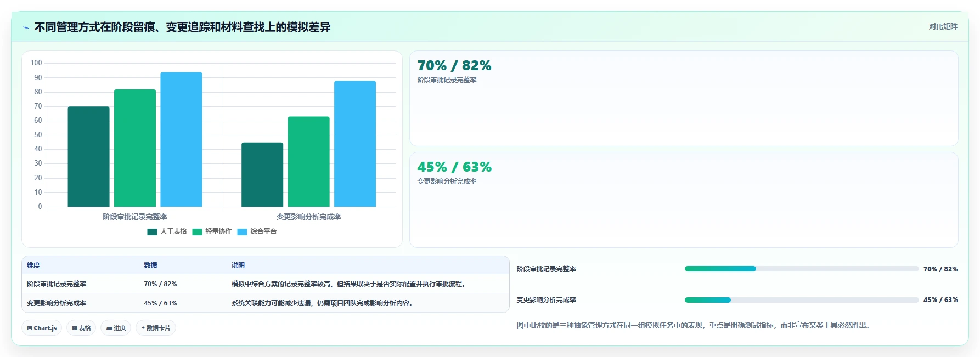
Task: Click the 阶段审批记录完整率 axis label under chart
Action: click(135, 217)
